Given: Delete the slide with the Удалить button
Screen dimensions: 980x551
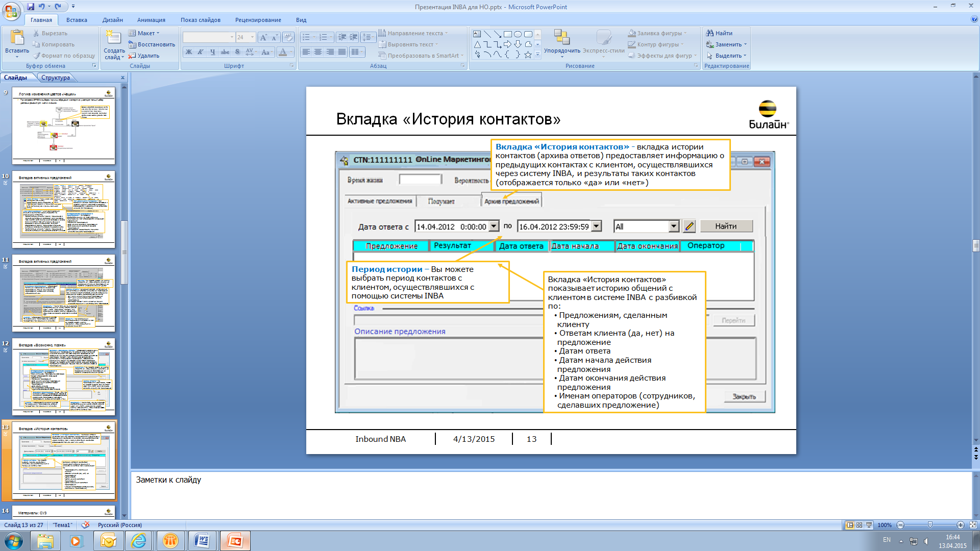Looking at the screenshot, I should click(144, 56).
